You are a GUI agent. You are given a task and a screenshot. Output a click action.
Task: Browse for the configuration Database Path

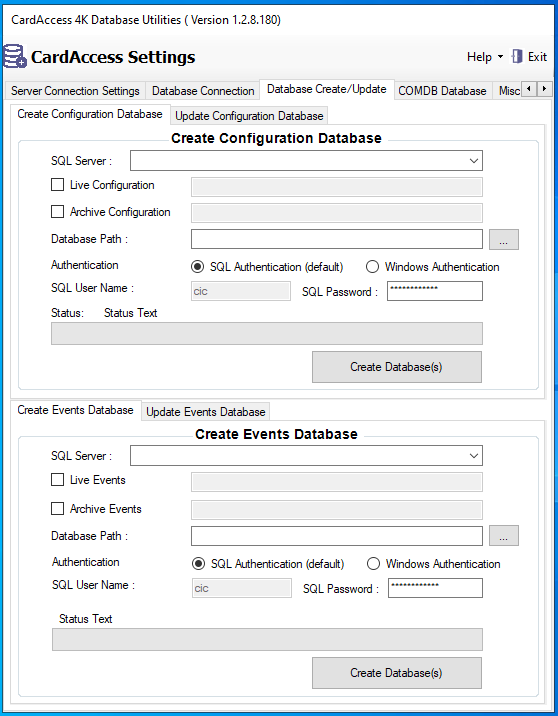tap(504, 239)
